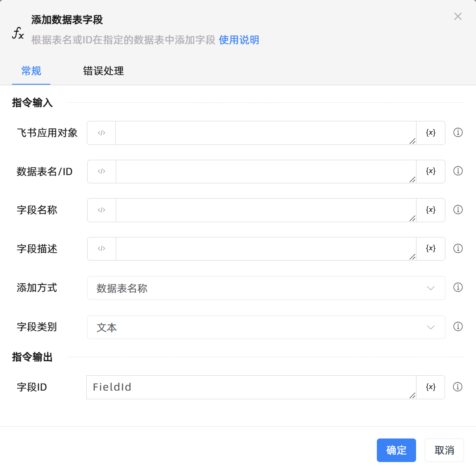Toggle expression mode for 数据表名/ID field
The height and width of the screenshot is (474, 476).
coord(101,171)
